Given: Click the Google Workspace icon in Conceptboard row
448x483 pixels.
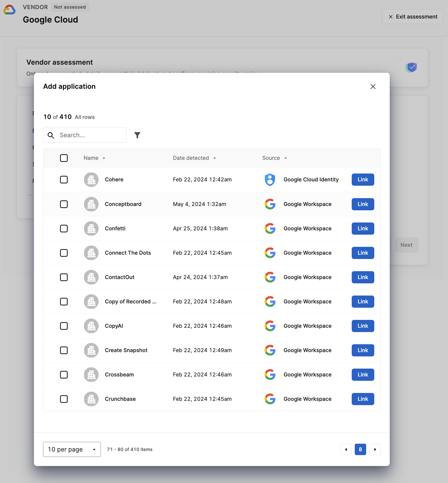Looking at the screenshot, I should pyautogui.click(x=270, y=204).
